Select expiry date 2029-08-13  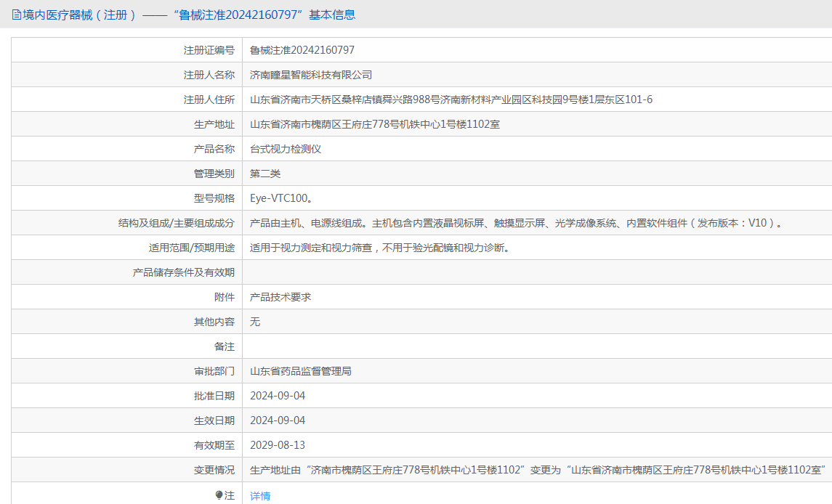click(278, 445)
